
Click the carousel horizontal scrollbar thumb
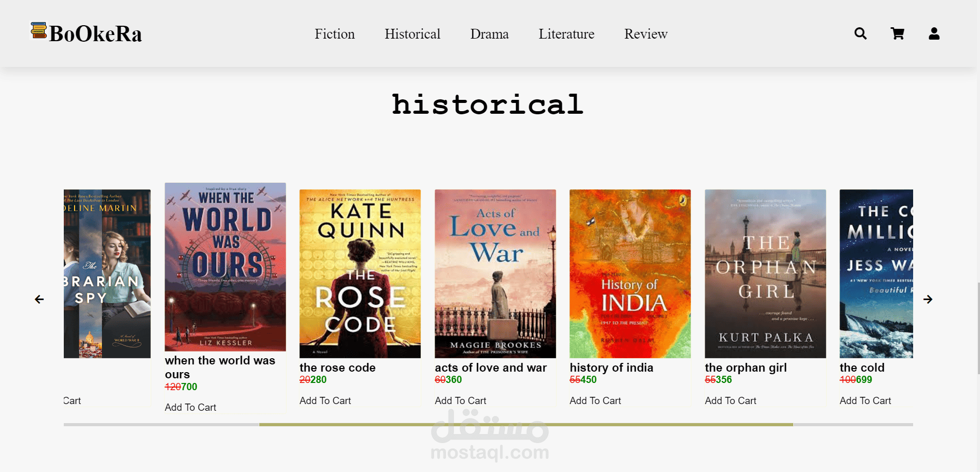526,425
